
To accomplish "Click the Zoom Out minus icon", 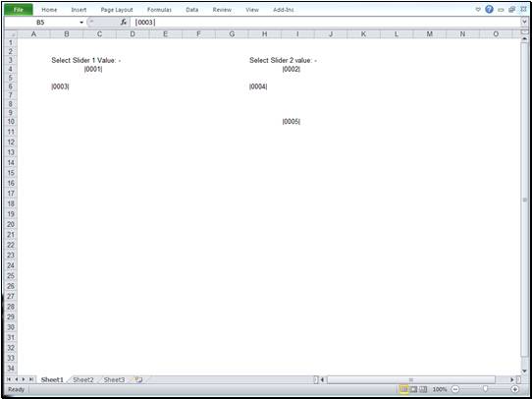I will pyautogui.click(x=455, y=389).
